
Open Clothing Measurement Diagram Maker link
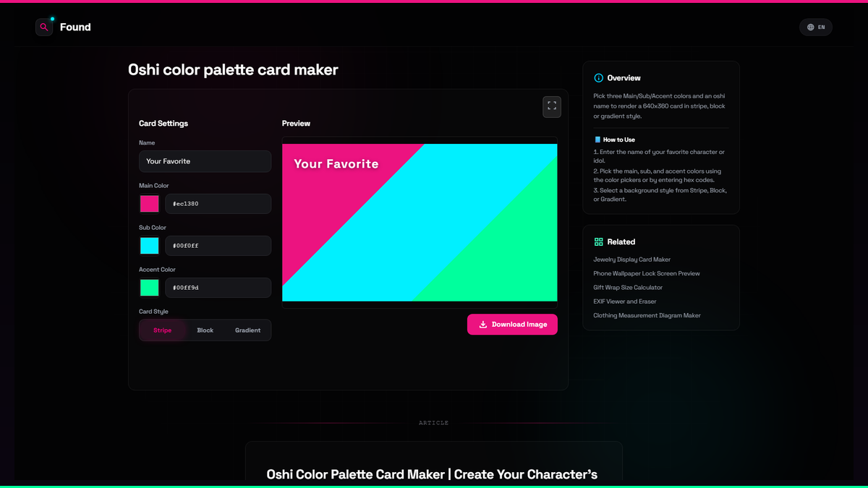pyautogui.click(x=647, y=315)
